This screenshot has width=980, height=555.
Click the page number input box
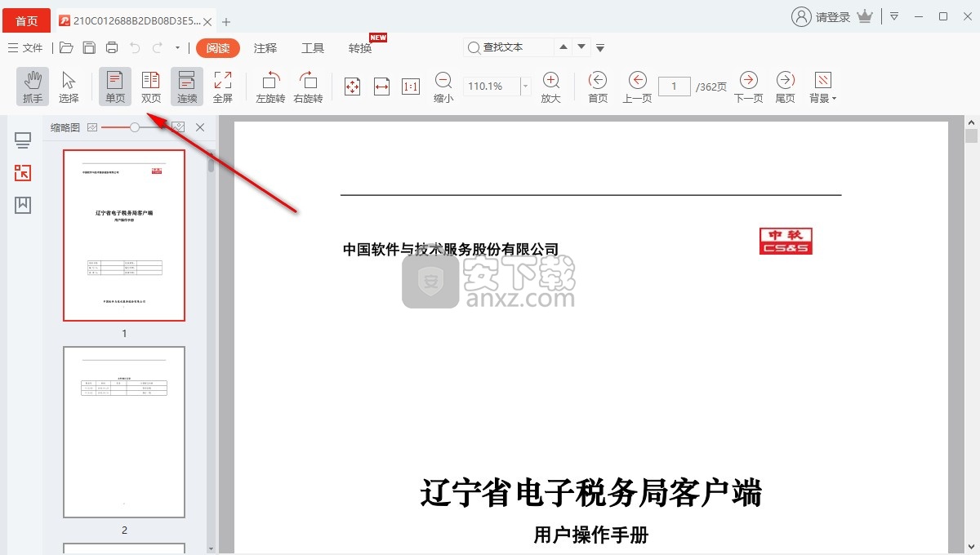(675, 86)
